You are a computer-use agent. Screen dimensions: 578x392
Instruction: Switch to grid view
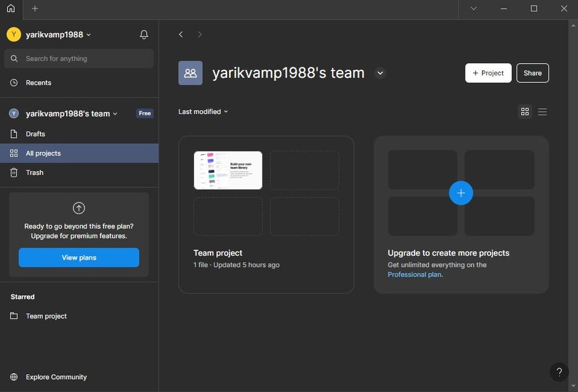tap(525, 111)
